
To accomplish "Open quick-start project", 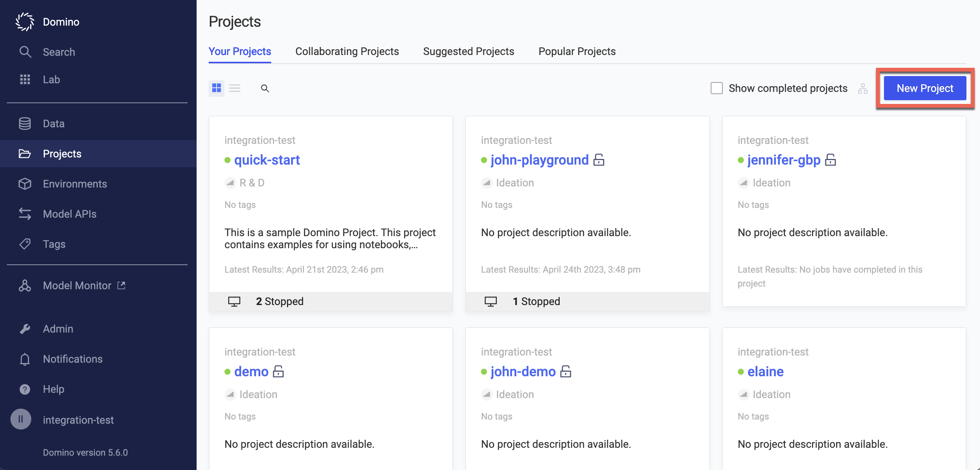I will 266,159.
